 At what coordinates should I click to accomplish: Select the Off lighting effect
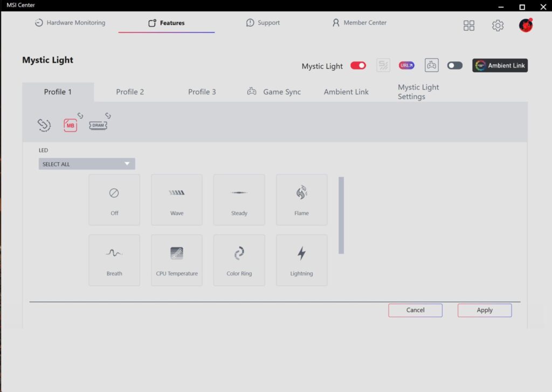click(114, 200)
